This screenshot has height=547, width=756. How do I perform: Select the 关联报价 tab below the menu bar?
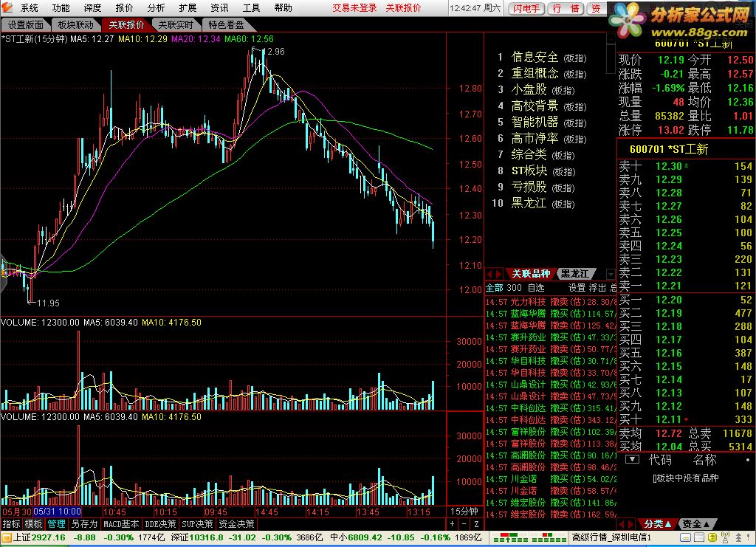point(126,24)
